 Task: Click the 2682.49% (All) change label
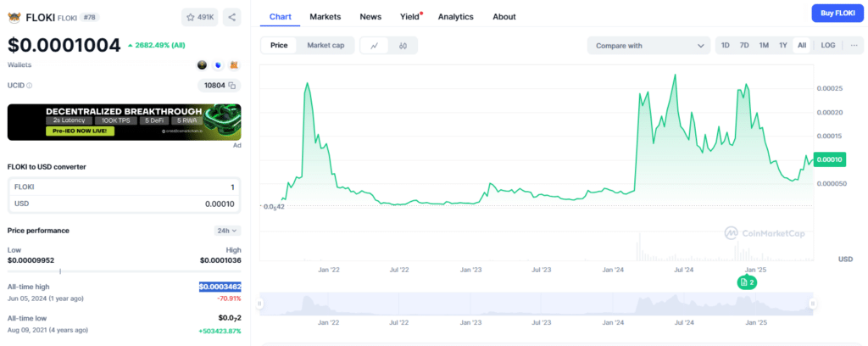pyautogui.click(x=157, y=46)
